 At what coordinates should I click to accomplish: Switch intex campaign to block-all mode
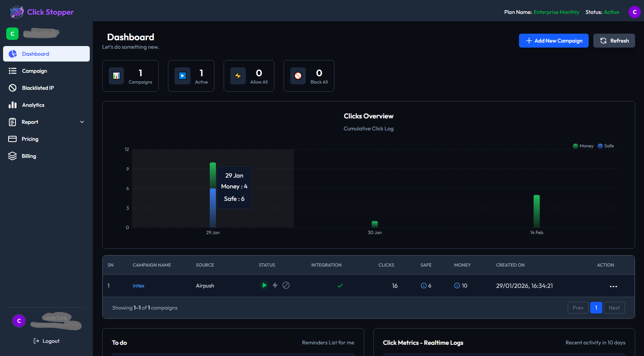(286, 285)
